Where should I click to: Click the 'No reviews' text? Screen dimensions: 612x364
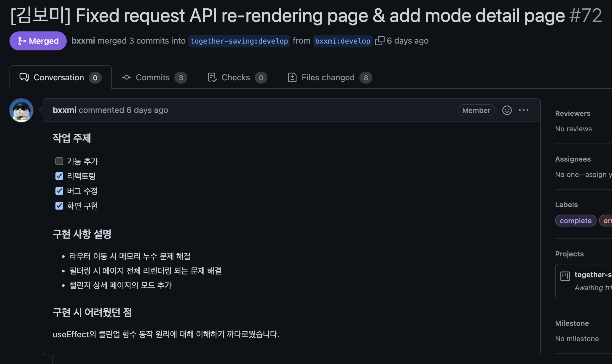pyautogui.click(x=573, y=129)
